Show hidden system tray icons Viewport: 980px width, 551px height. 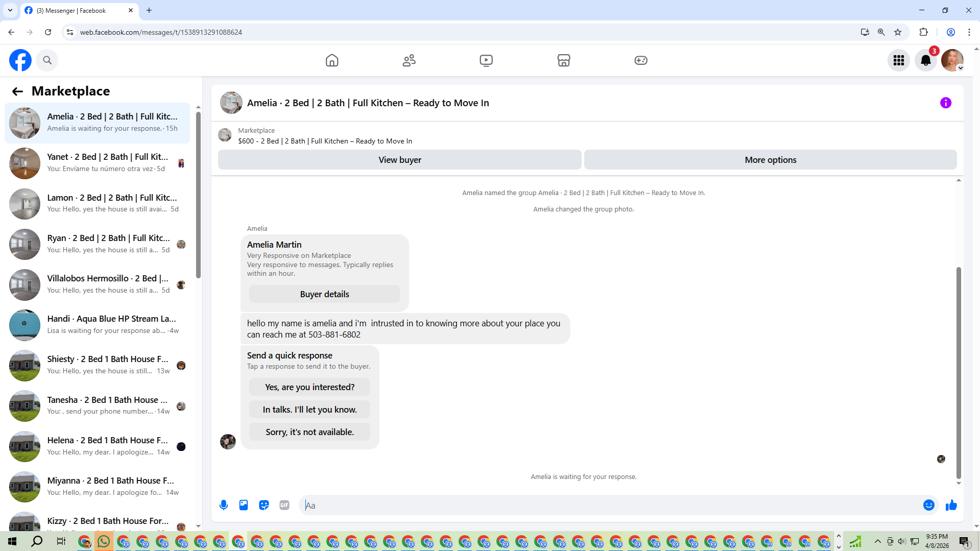pyautogui.click(x=877, y=541)
